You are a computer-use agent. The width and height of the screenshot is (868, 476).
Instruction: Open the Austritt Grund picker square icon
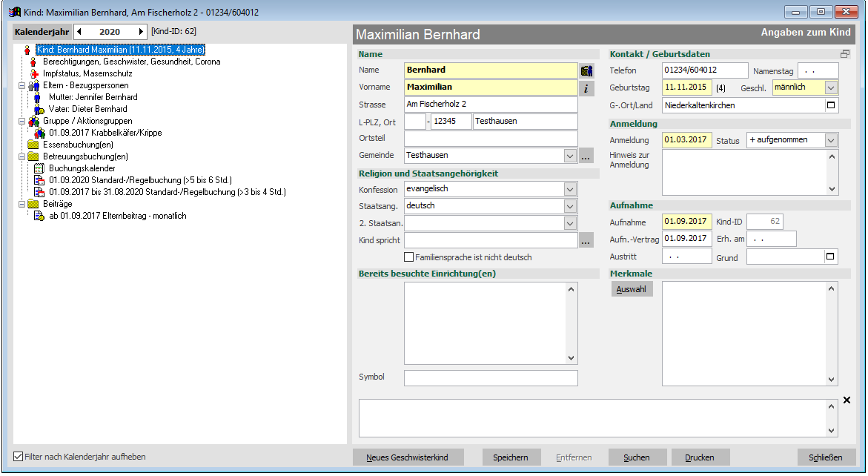coord(832,257)
